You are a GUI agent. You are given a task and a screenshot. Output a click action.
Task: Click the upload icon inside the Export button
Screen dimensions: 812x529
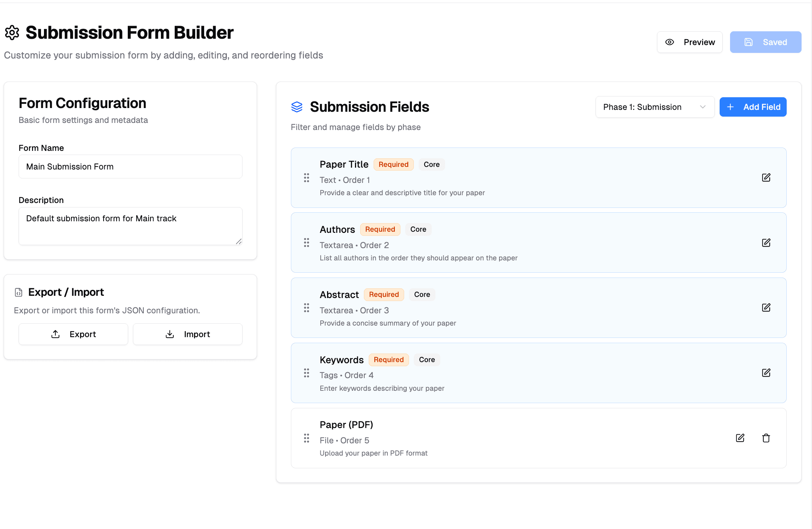click(x=55, y=334)
